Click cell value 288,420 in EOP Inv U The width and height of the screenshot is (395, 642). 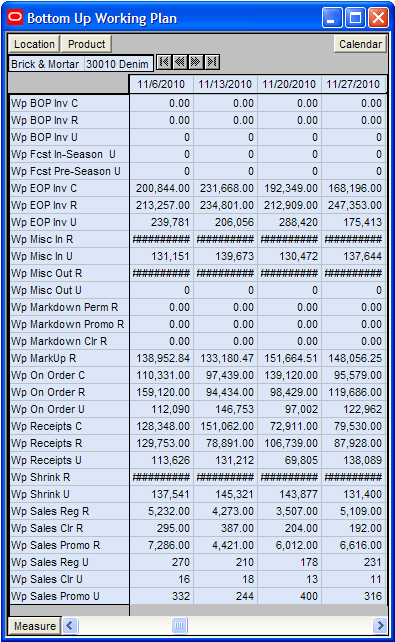[x=289, y=222]
